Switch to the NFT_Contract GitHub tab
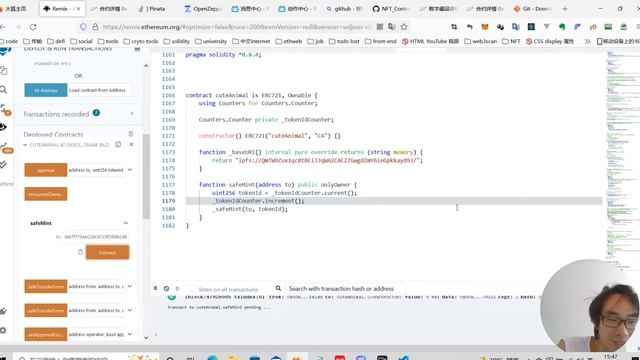This screenshot has width=640, height=360. [391, 9]
